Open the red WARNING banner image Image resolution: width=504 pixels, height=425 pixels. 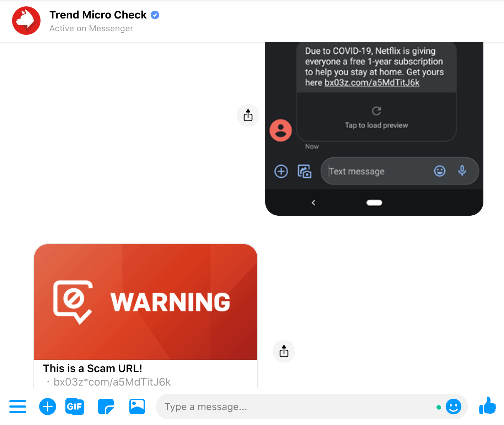tap(146, 302)
